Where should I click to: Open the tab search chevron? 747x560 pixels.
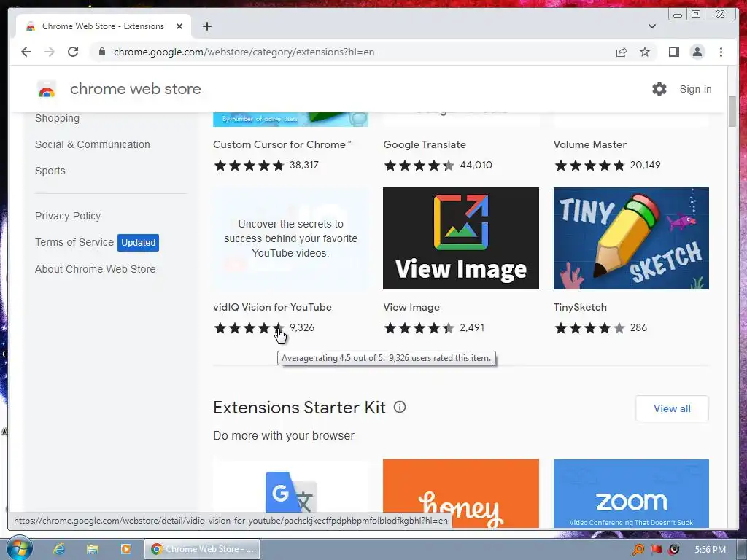click(652, 26)
